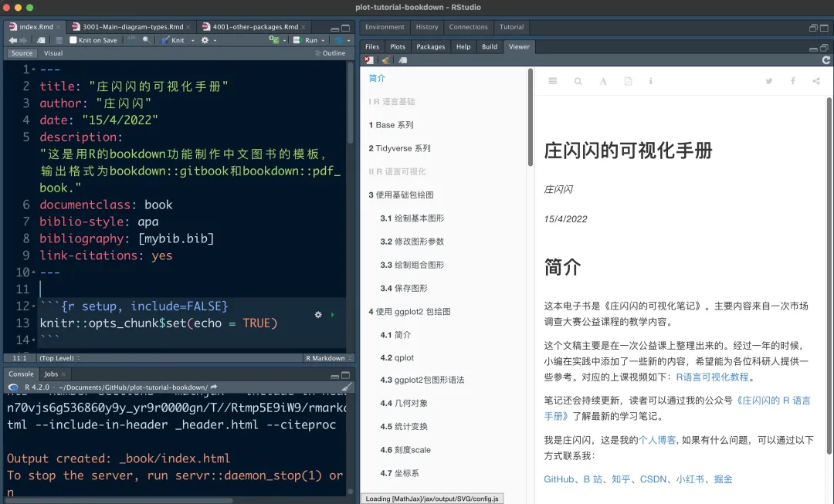
Task: Open the Knit options dropdown arrow
Action: click(192, 40)
